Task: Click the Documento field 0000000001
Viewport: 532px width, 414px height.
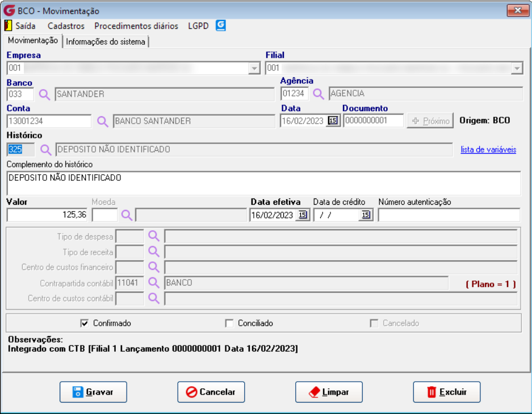Action: 374,120
